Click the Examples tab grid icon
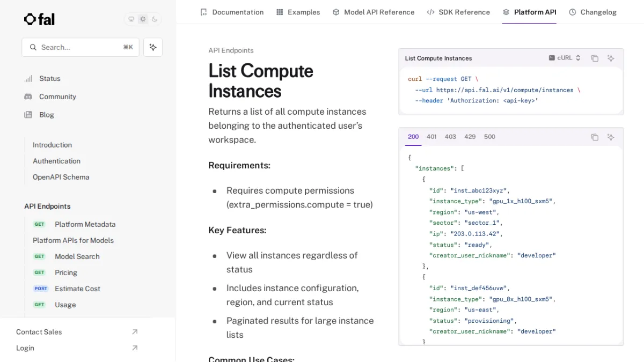This screenshot has height=362, width=644. tap(280, 12)
